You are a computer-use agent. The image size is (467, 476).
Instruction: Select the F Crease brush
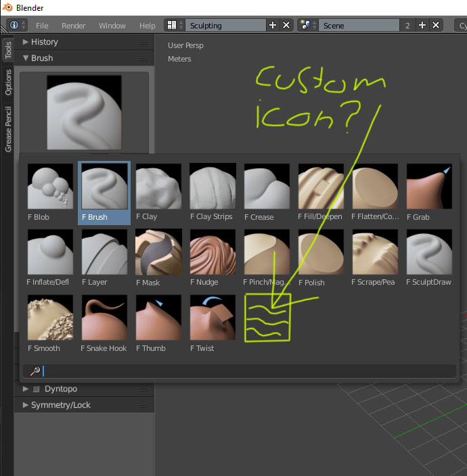267,186
